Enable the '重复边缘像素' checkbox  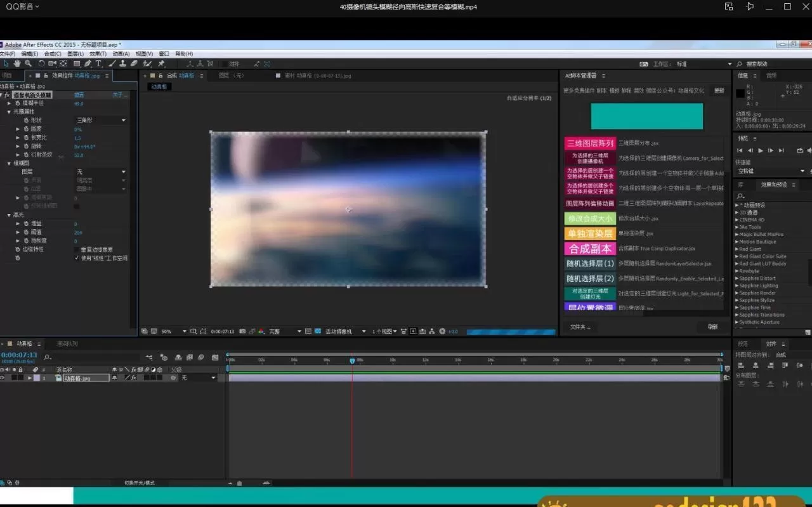point(77,249)
